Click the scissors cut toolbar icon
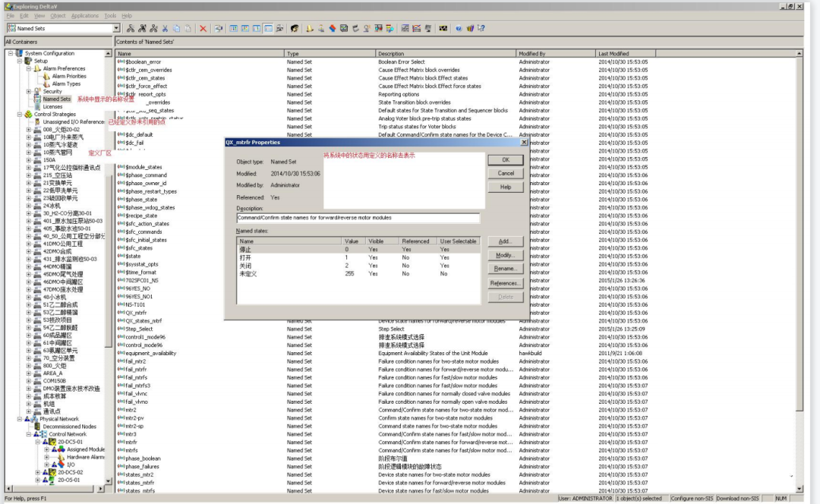Screen dimensions: 820x504 pos(166,29)
